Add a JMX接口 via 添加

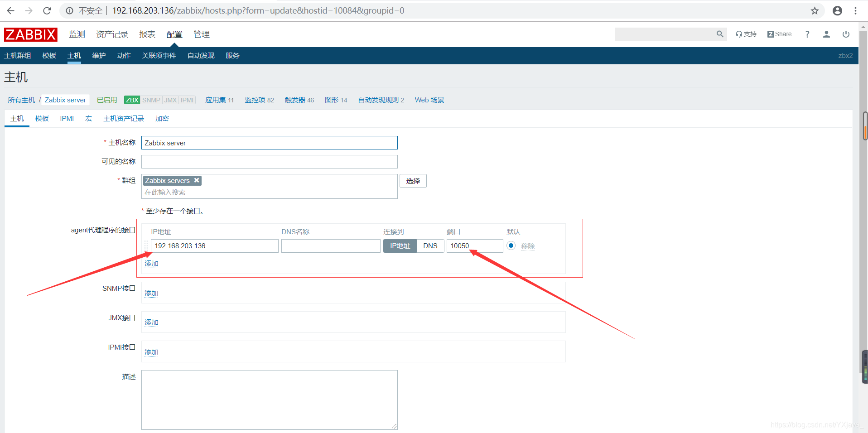(151, 322)
